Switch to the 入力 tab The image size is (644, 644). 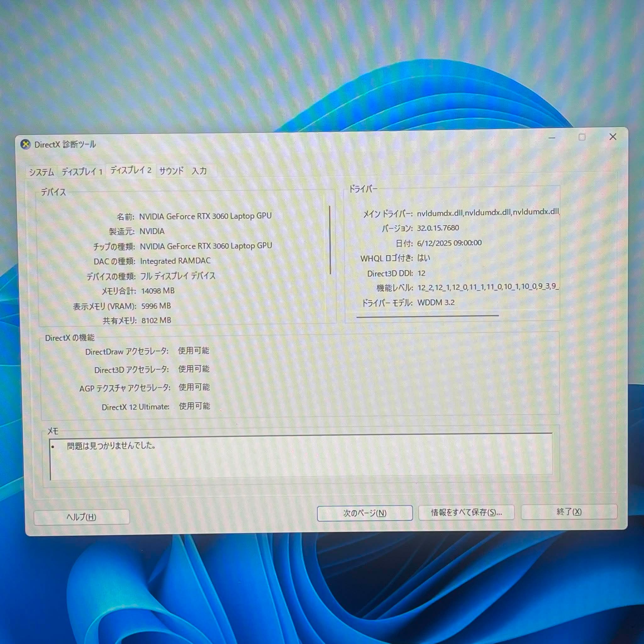click(x=199, y=171)
